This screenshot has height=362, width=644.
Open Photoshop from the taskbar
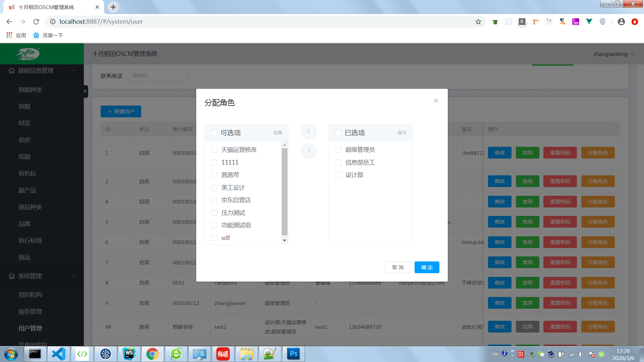tap(293, 354)
